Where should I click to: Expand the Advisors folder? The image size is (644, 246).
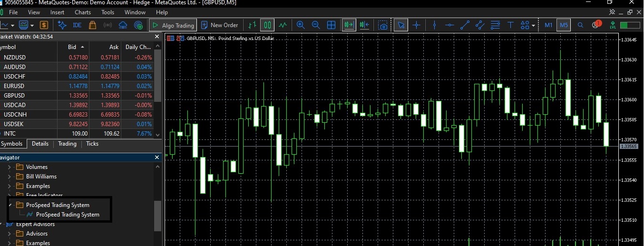[x=9, y=234]
